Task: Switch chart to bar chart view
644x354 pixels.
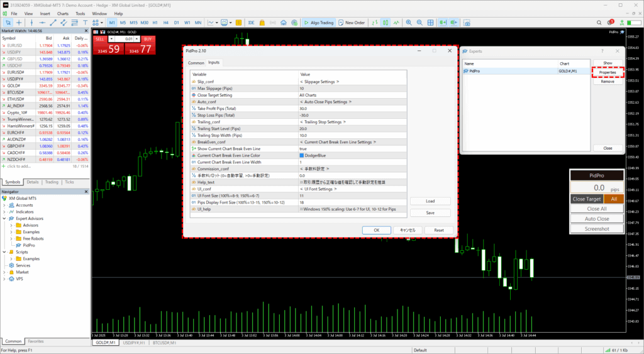Action: click(x=375, y=23)
